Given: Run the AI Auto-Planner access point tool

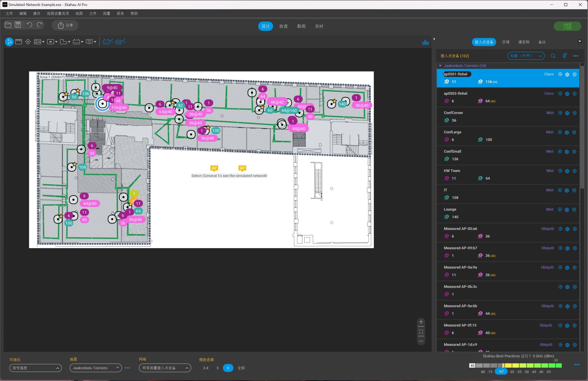Looking at the screenshot, I should coord(108,42).
